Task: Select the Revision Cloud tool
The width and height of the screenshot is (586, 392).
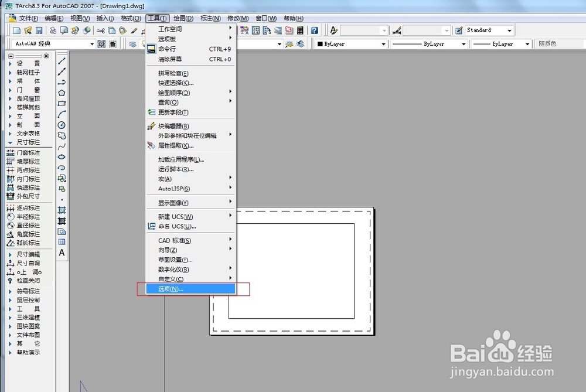Action: (x=62, y=136)
